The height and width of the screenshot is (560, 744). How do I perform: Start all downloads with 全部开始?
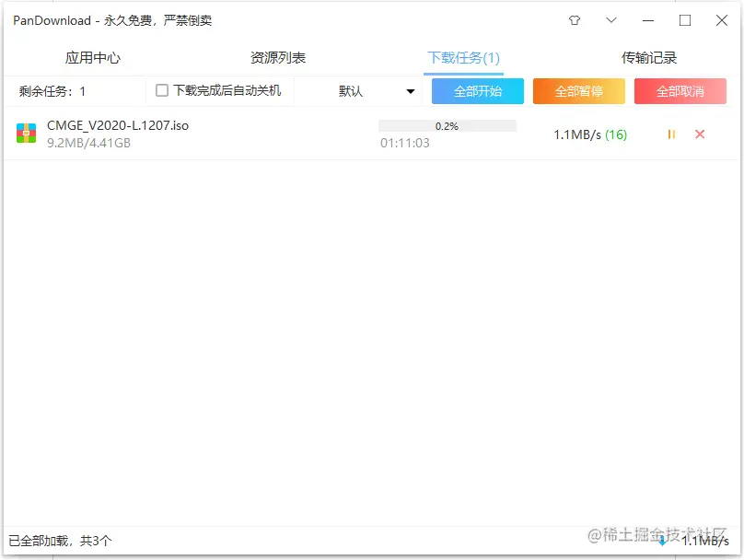pyautogui.click(x=477, y=90)
